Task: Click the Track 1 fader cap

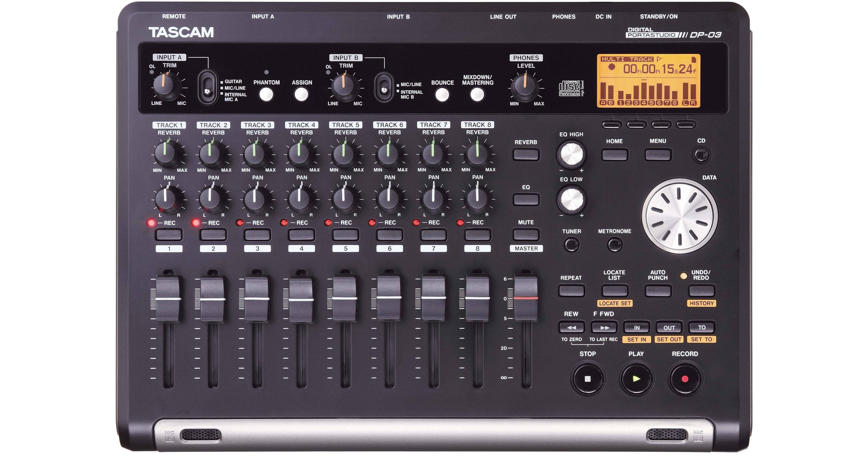Action: 168,299
